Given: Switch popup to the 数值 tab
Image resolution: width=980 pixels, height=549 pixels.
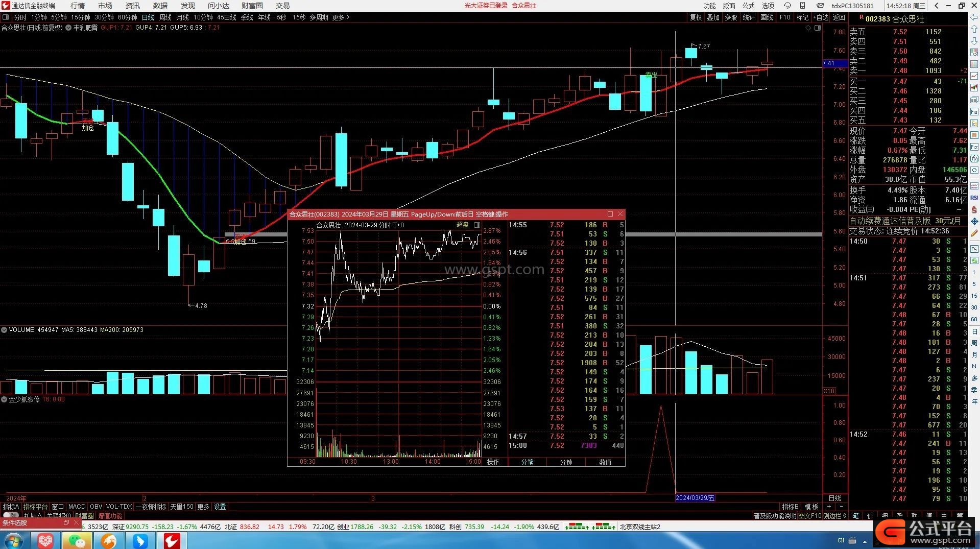Looking at the screenshot, I should pyautogui.click(x=605, y=462).
